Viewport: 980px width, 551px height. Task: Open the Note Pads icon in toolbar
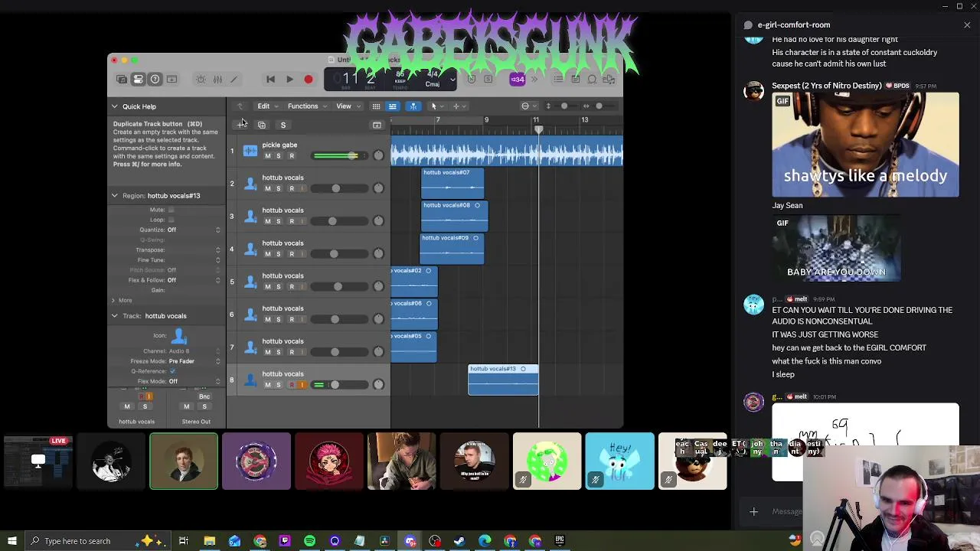575,79
